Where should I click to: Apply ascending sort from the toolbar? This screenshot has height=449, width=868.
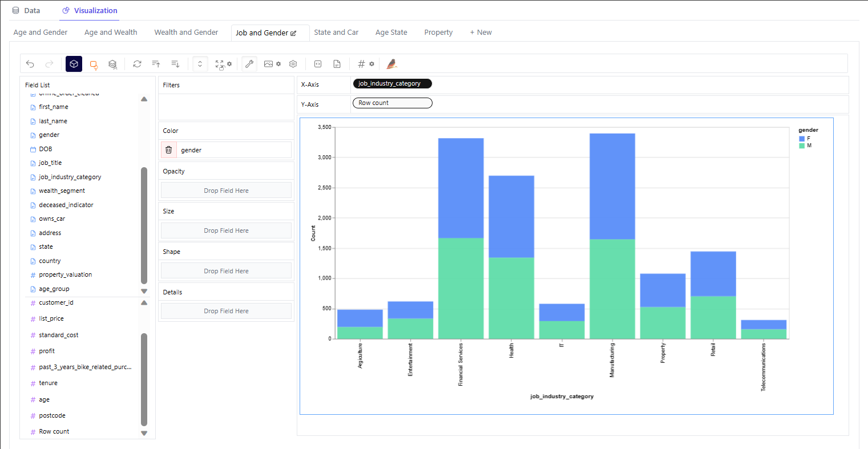pos(156,64)
